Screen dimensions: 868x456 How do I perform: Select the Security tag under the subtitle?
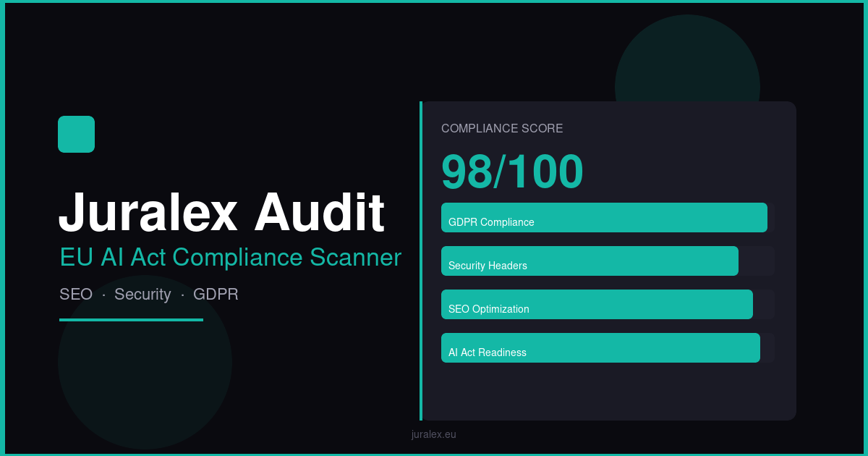(142, 295)
